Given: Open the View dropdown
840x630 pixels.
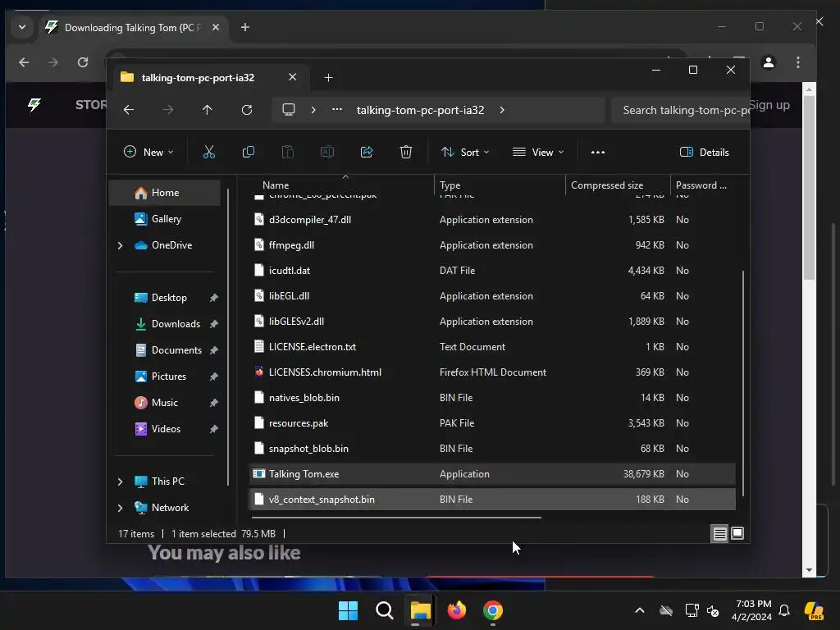Looking at the screenshot, I should 538,152.
